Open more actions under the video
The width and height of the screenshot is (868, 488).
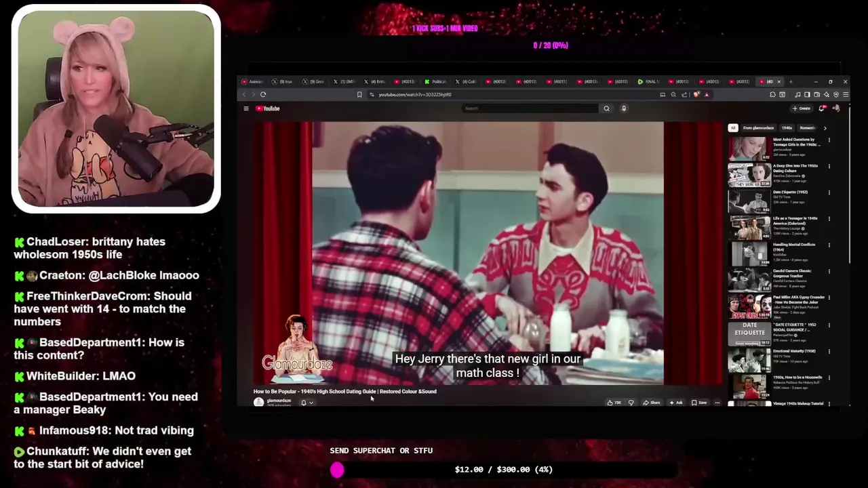717,403
